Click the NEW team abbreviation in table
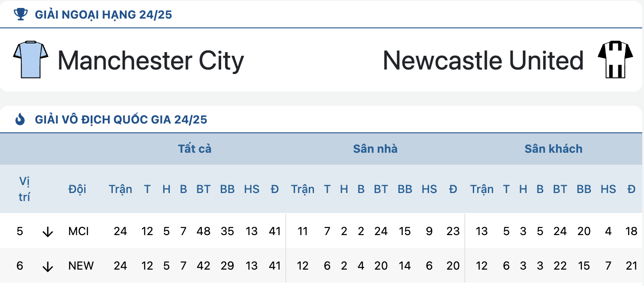 (x=81, y=266)
